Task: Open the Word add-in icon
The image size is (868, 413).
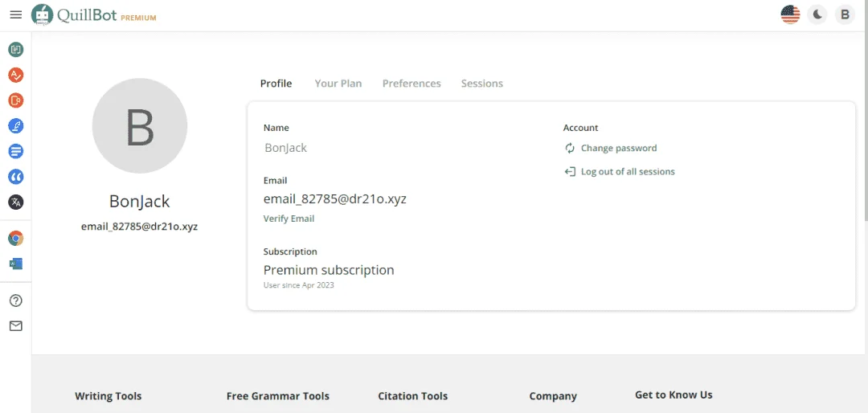Action: [x=16, y=264]
